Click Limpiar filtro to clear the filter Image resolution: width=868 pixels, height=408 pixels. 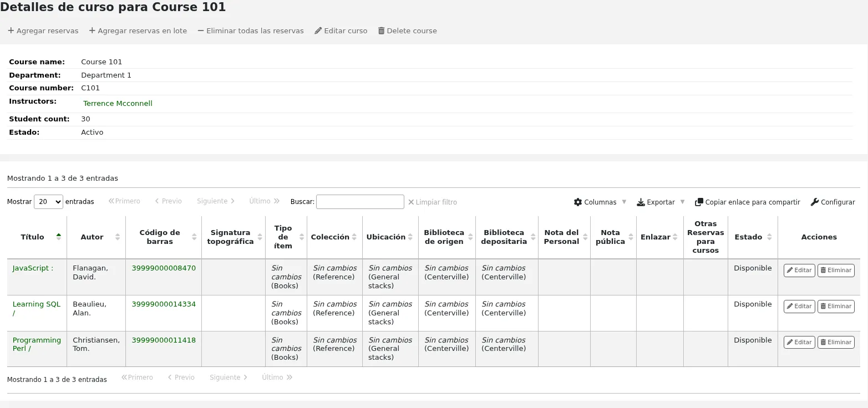point(433,202)
